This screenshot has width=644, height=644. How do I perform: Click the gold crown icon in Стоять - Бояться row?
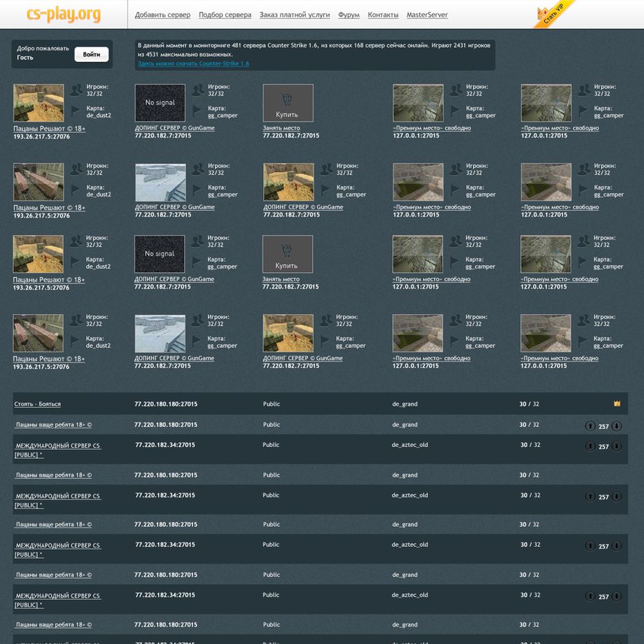tap(617, 404)
